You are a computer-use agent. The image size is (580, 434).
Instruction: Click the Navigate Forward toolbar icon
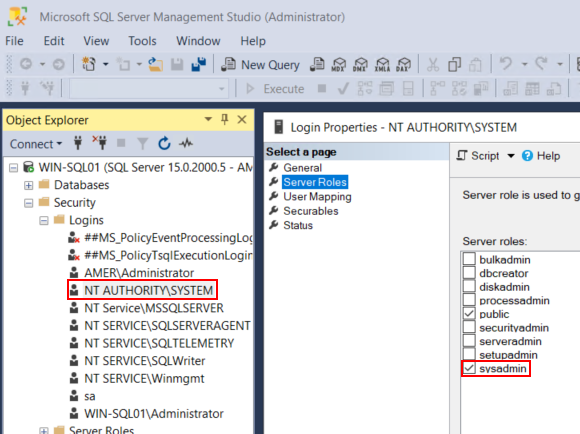tap(58, 64)
